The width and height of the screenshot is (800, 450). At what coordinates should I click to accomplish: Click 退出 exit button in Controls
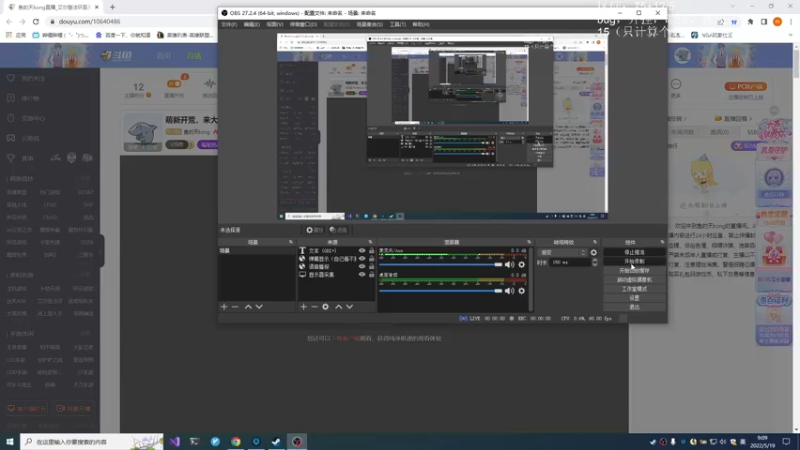click(x=634, y=307)
